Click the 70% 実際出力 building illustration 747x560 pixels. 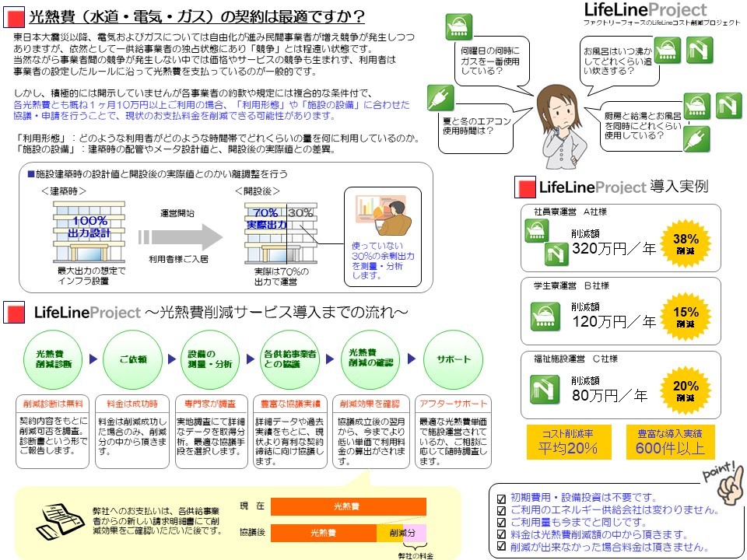pos(281,233)
